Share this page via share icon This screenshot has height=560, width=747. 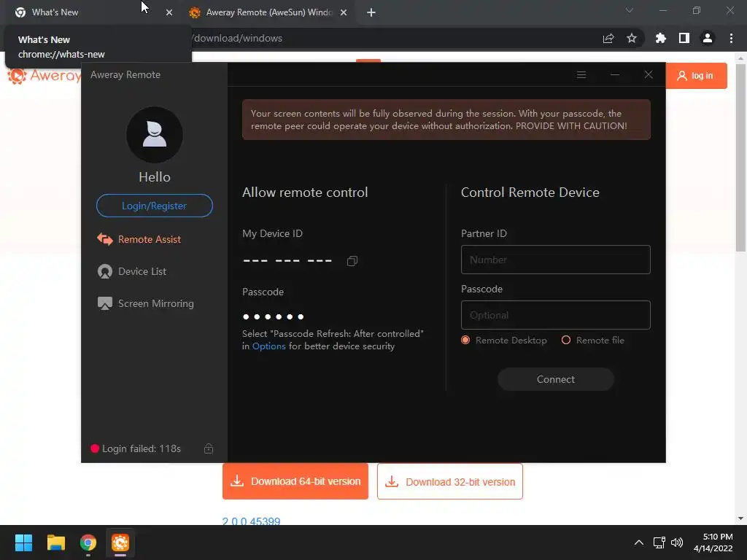tap(608, 38)
